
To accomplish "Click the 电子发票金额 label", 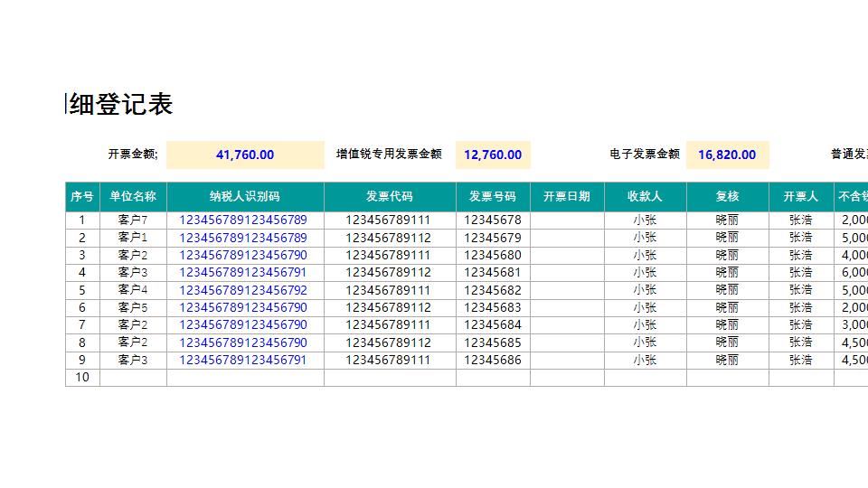I will coord(645,155).
